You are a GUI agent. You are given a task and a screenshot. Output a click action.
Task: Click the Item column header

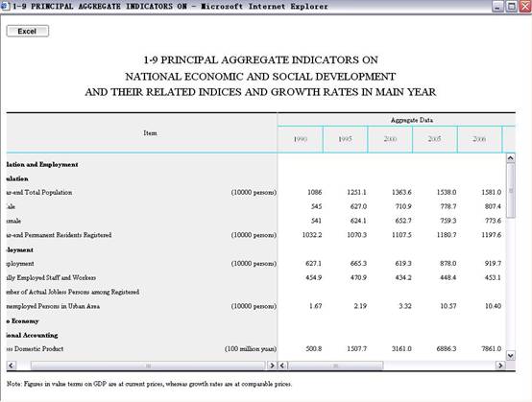(x=150, y=133)
